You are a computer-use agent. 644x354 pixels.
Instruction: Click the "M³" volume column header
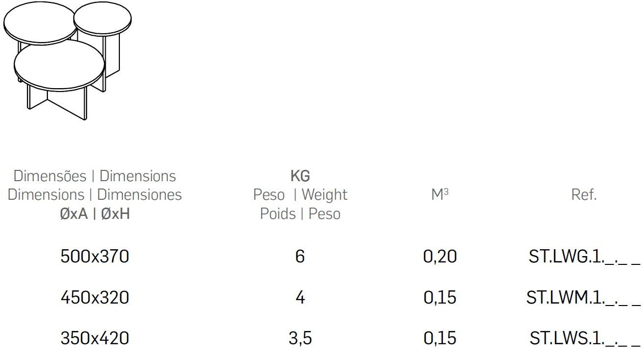pyautogui.click(x=440, y=195)
